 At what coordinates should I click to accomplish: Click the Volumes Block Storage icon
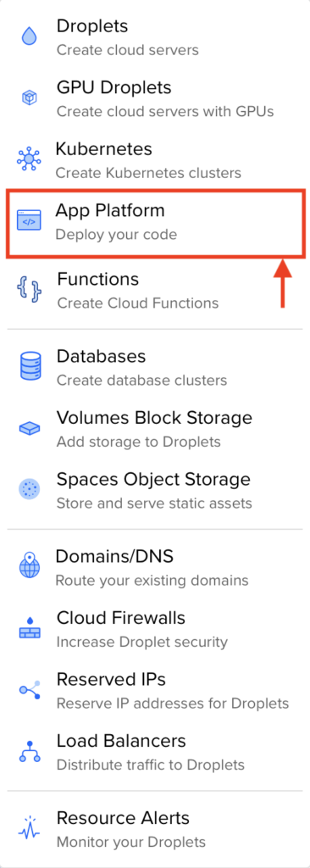click(30, 428)
